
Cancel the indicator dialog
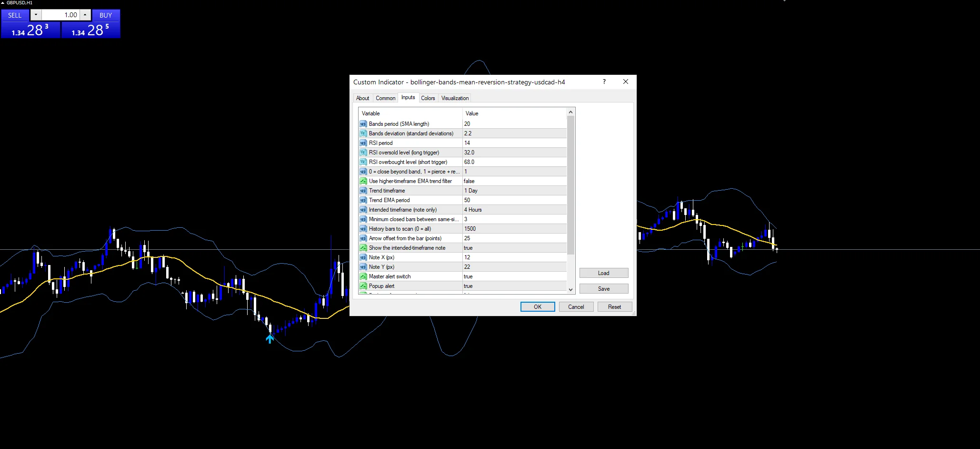pos(576,307)
